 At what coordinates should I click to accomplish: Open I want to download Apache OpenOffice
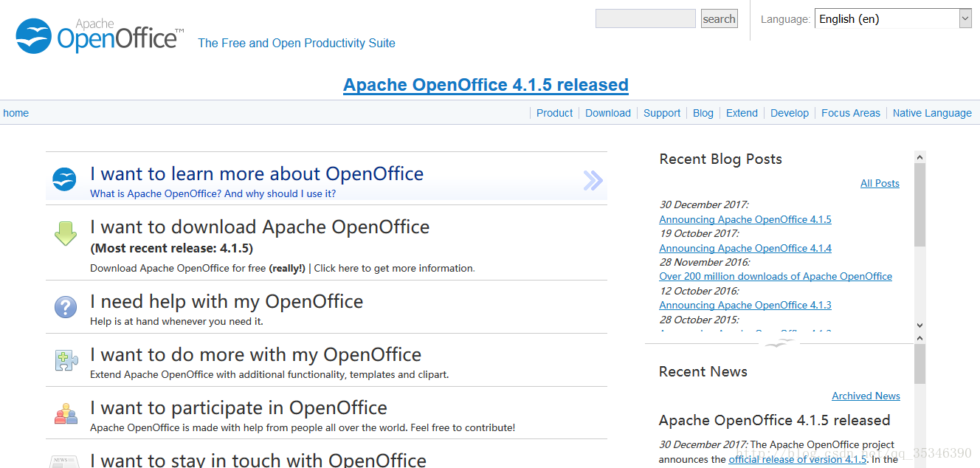tap(260, 227)
